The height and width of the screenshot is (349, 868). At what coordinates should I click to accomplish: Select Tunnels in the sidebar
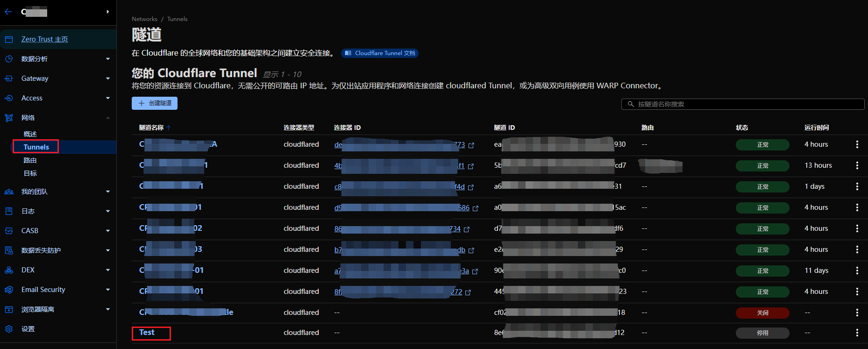point(36,147)
